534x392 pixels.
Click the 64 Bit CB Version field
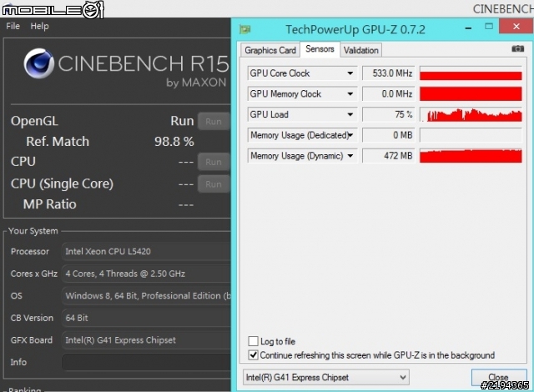147,318
